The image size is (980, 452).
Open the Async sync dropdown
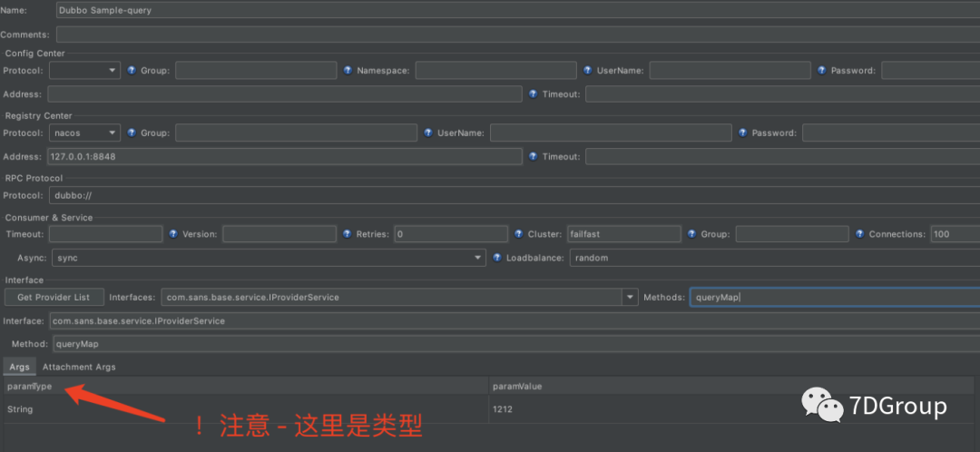[x=269, y=258]
